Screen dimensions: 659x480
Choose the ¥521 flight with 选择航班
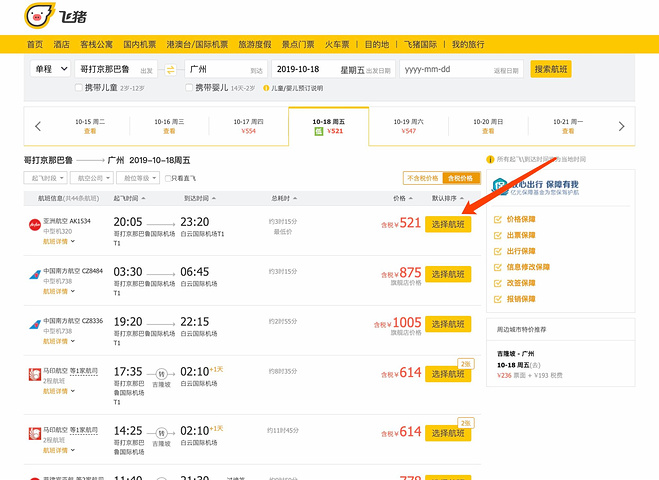point(447,224)
